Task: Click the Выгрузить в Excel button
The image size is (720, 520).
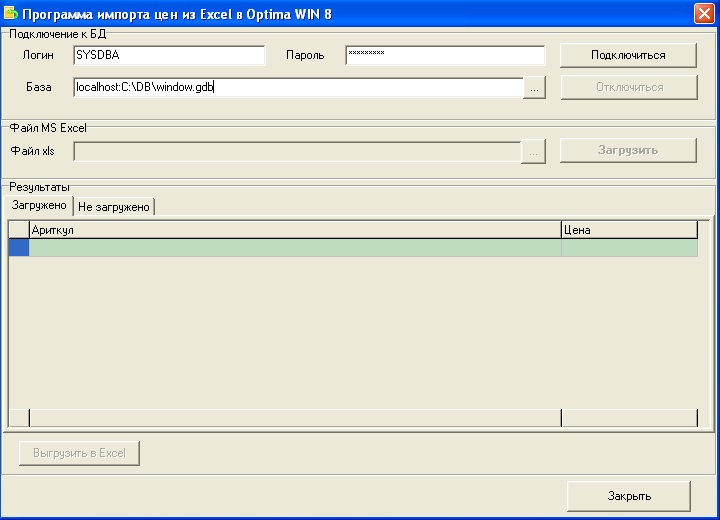Action: [x=79, y=453]
